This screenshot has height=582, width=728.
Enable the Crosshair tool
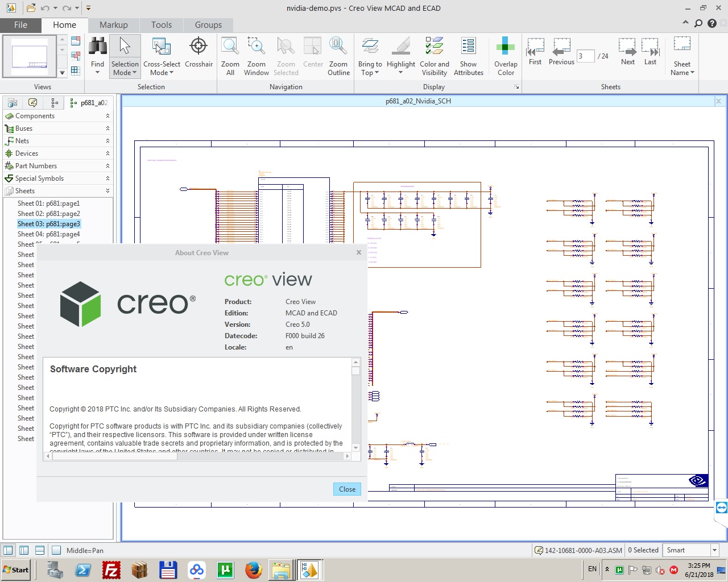click(198, 51)
